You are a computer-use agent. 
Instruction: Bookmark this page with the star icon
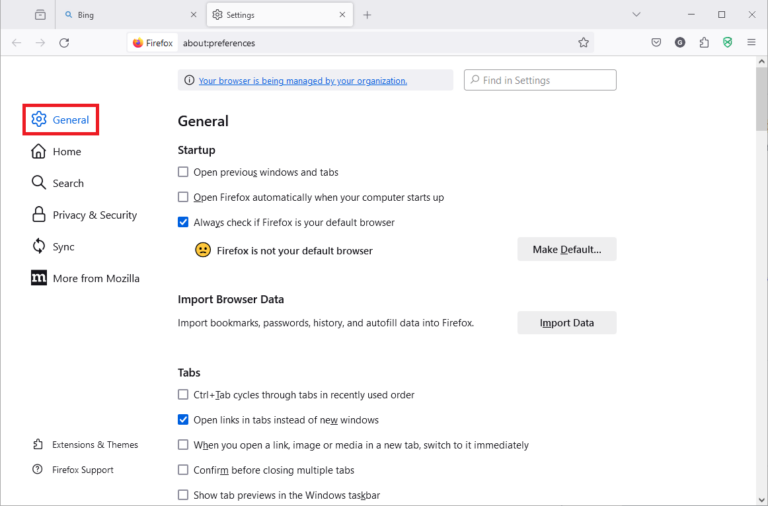click(583, 43)
